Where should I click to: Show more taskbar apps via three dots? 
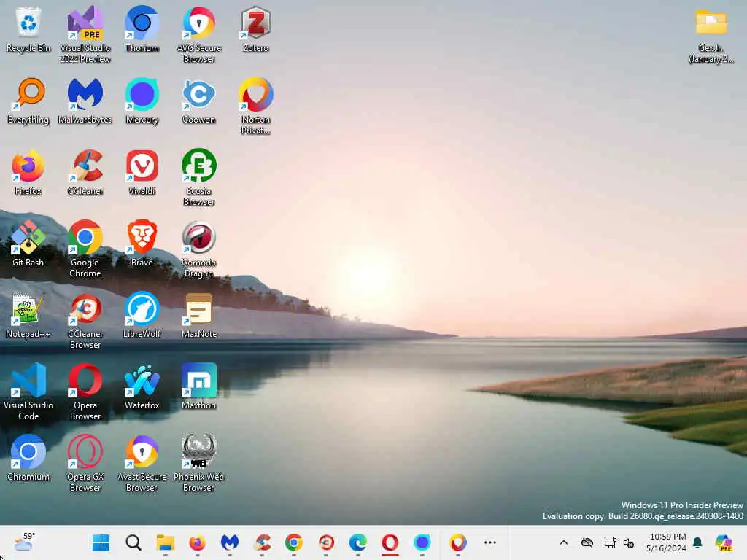(490, 542)
